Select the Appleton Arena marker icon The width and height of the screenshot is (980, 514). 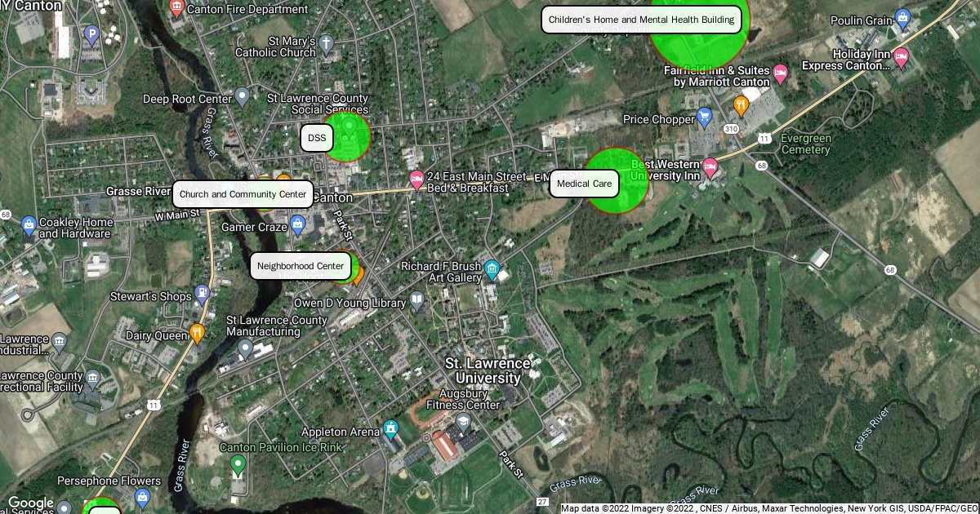(390, 429)
